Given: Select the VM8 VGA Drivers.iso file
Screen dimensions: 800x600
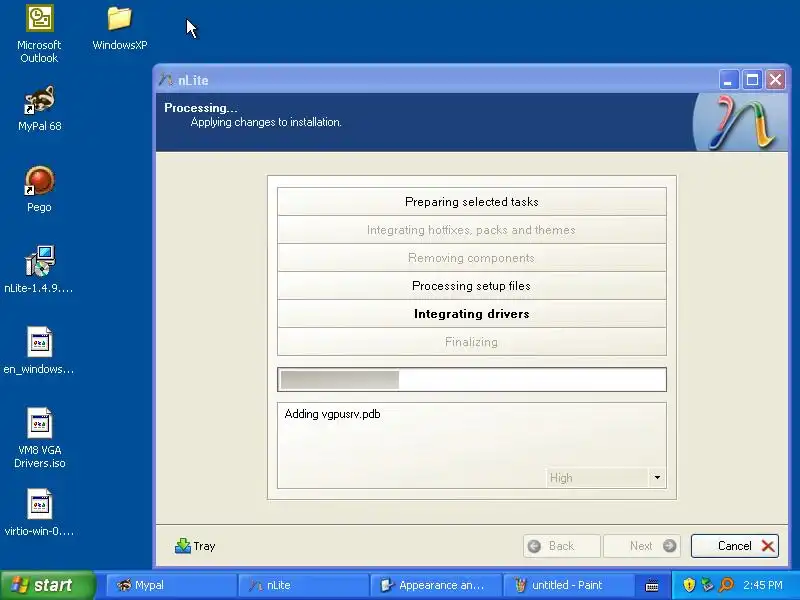Looking at the screenshot, I should (39, 438).
